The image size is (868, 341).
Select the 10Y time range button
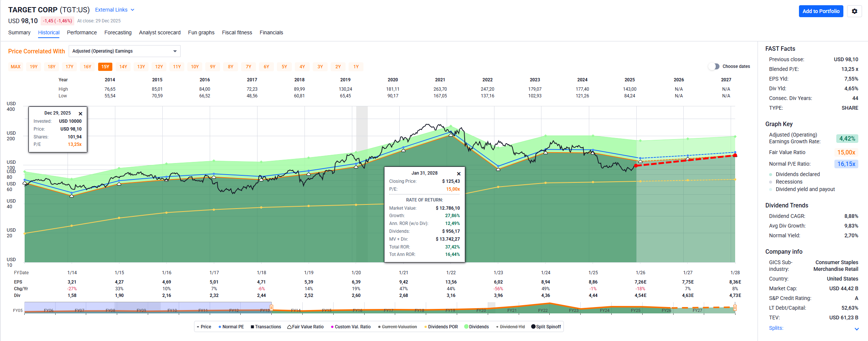coord(195,67)
